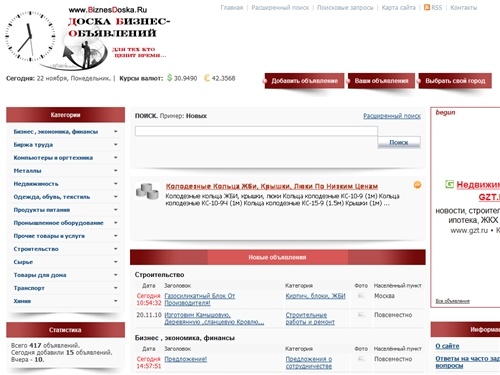Click photo icon in Изготовим Камышовую row
Viewport: 500px width, 375px height.
pyautogui.click(x=361, y=315)
